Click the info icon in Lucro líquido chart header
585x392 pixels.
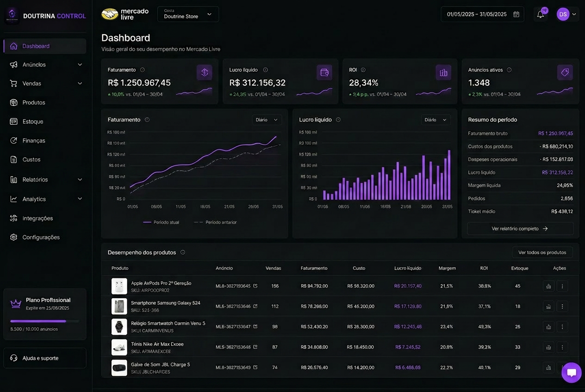click(338, 120)
